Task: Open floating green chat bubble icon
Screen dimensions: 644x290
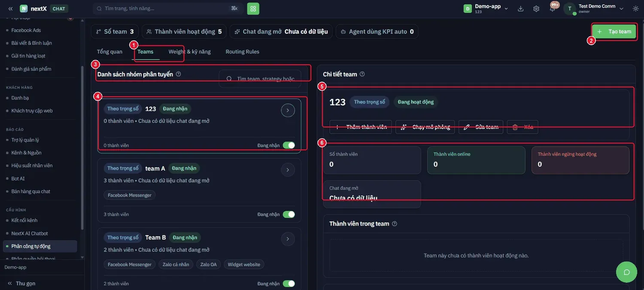Action: click(x=626, y=272)
